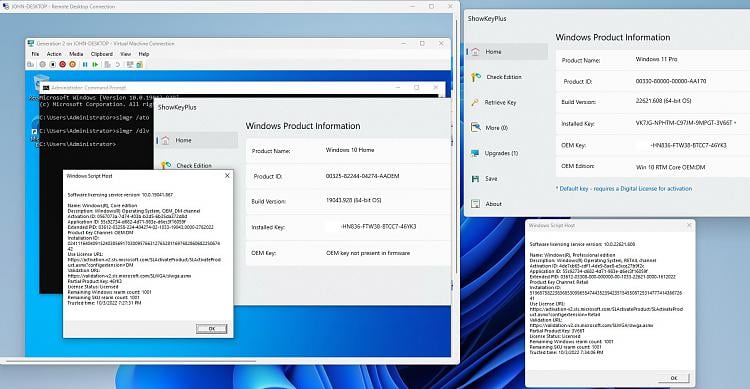Click the orange Save VM state icon
Screen dimensions: 750x389
pyautogui.click(x=73, y=65)
